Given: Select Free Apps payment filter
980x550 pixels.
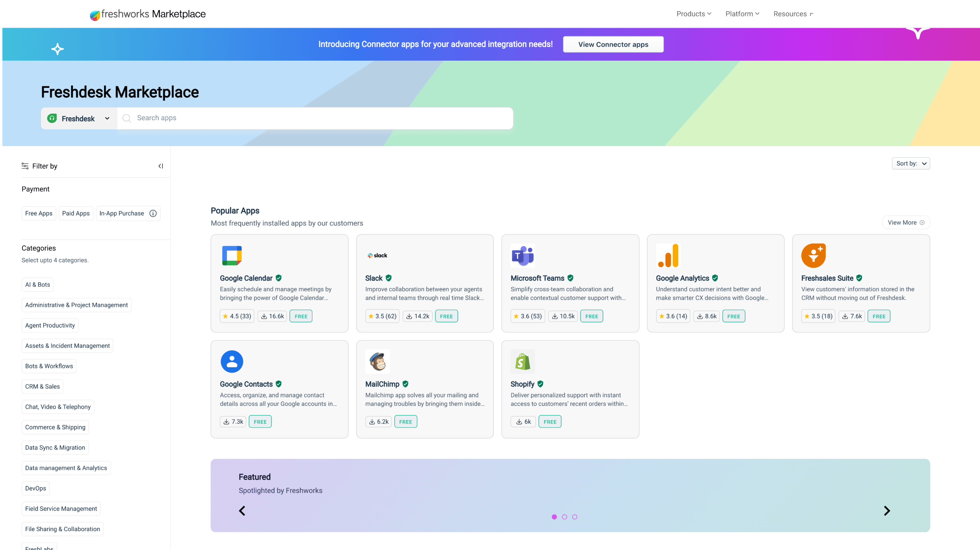Looking at the screenshot, I should coord(39,214).
